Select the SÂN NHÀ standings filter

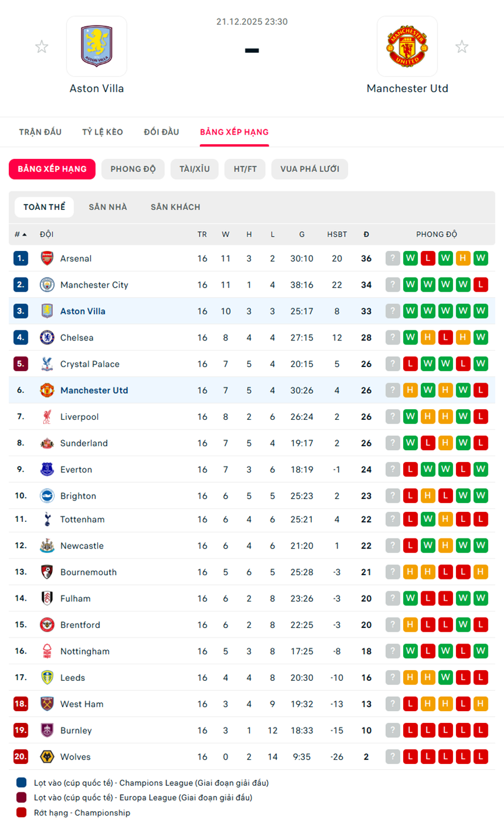coord(108,208)
